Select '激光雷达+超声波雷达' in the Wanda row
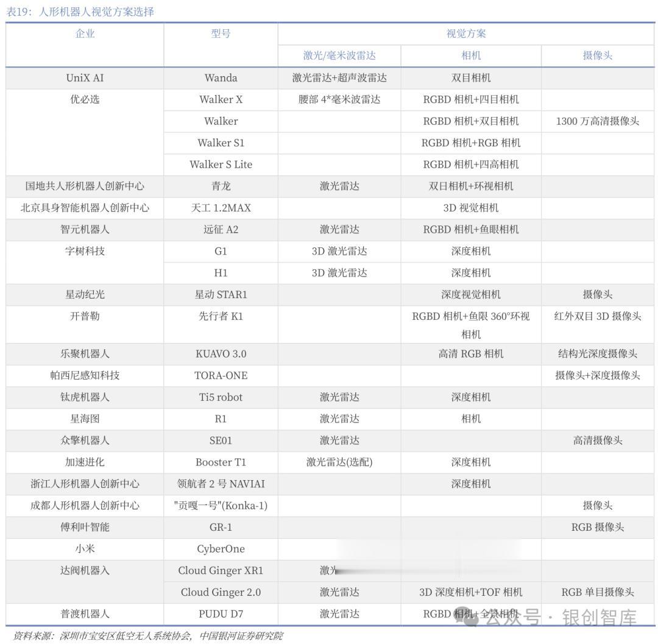 pos(339,77)
